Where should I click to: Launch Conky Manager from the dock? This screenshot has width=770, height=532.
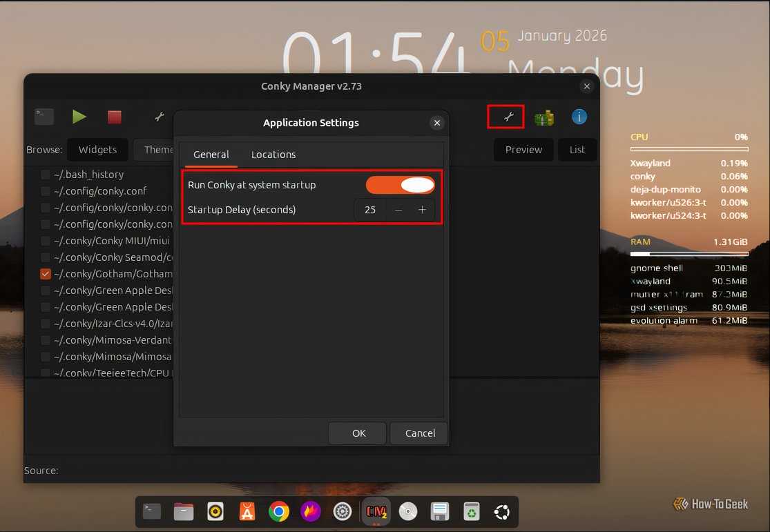pos(376,511)
